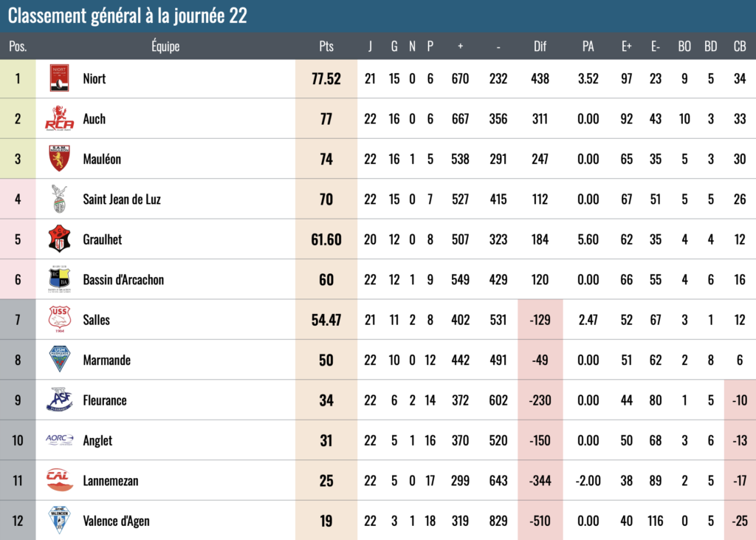Image resolution: width=756 pixels, height=540 pixels.
Task: Click the Graulhet red and black crest
Action: coord(59,239)
